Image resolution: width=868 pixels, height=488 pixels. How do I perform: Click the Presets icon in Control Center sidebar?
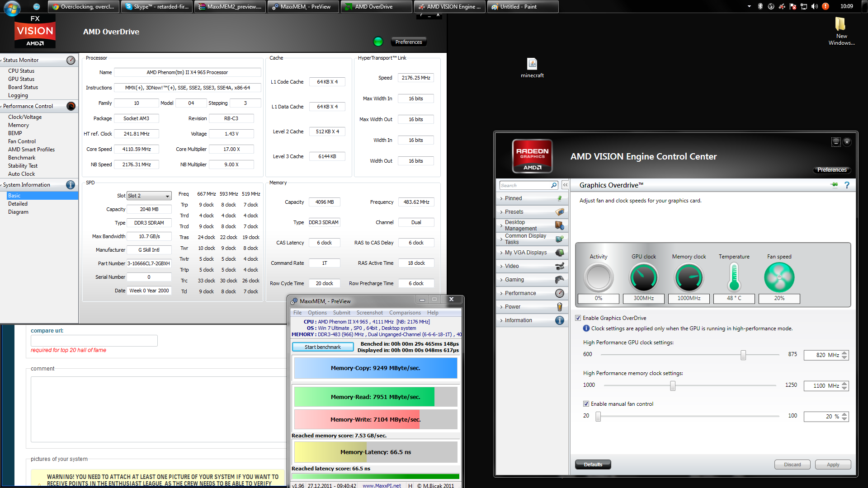560,212
